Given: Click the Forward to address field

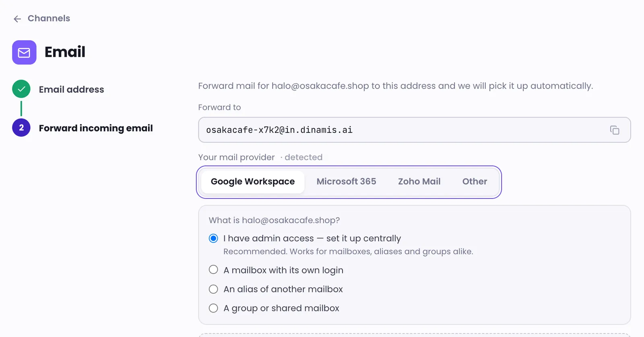Looking at the screenshot, I should pos(414,130).
